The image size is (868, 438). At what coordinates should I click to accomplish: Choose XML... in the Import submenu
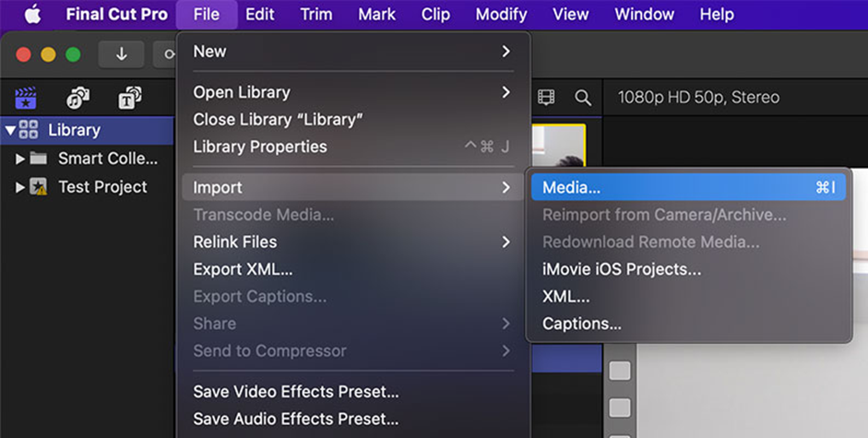(688, 296)
